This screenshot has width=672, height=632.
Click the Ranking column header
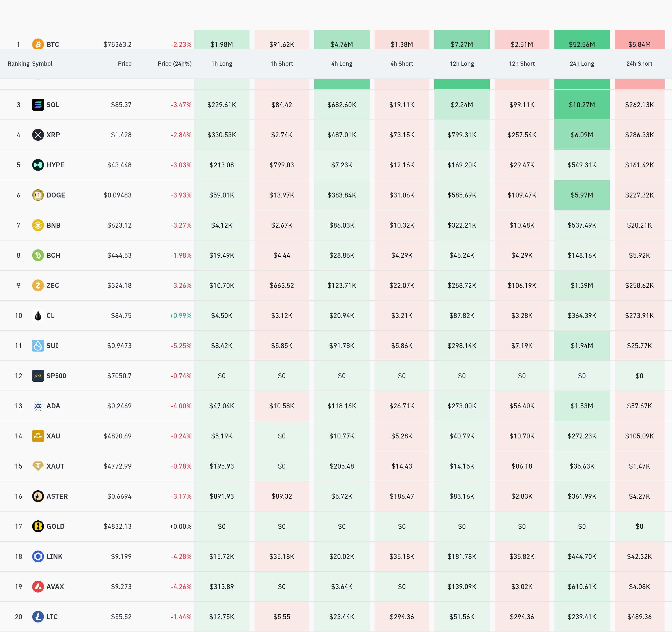coord(18,63)
